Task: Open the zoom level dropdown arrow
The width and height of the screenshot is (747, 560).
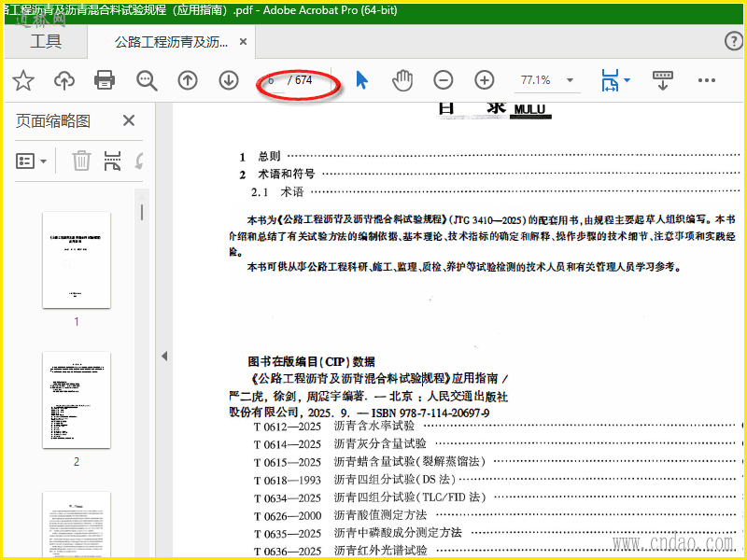Action: (570, 80)
